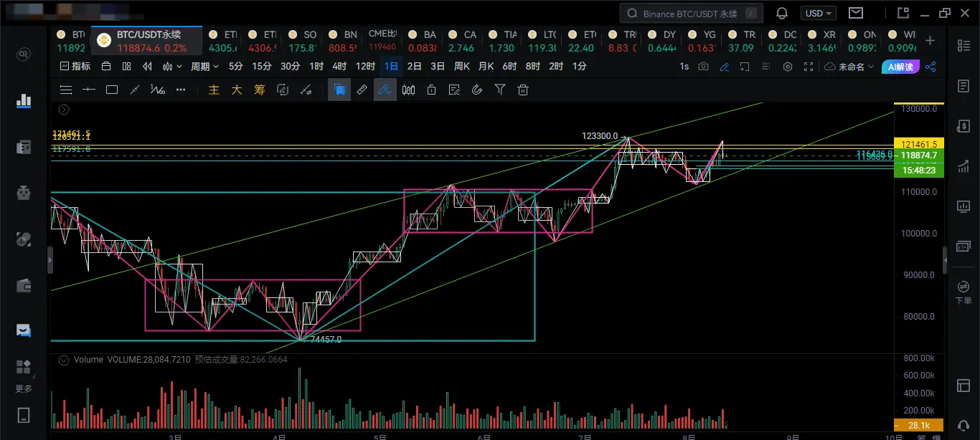Viewport: 980px width, 440px height.
Task: Toggle the blue bookmark flag tool
Action: click(339, 90)
